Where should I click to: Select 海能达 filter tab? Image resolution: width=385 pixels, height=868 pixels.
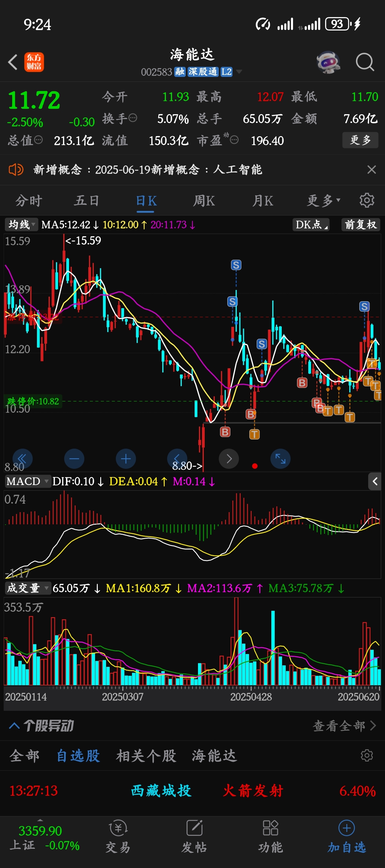pos(214,756)
